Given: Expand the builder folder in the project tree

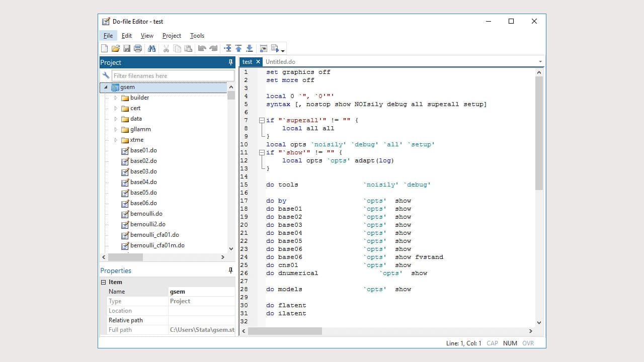Looking at the screenshot, I should (116, 98).
